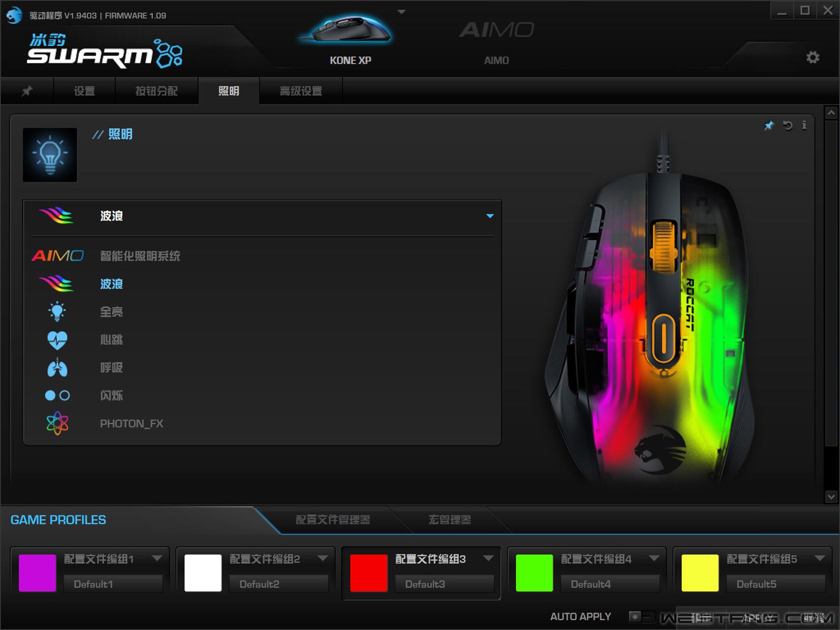This screenshot has width=840, height=630.
Task: Click the yellow swatch of 配置文件编组5
Action: pos(700,573)
